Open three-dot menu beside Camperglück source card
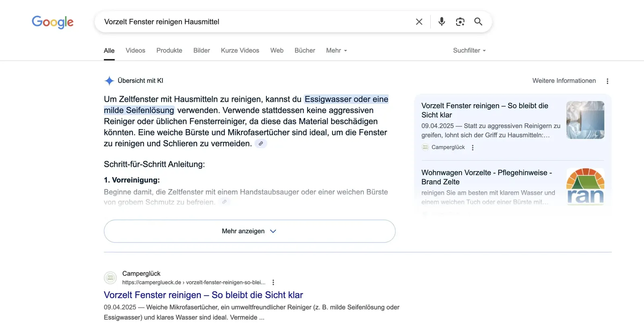Image resolution: width=644 pixels, height=335 pixels. coord(473,148)
